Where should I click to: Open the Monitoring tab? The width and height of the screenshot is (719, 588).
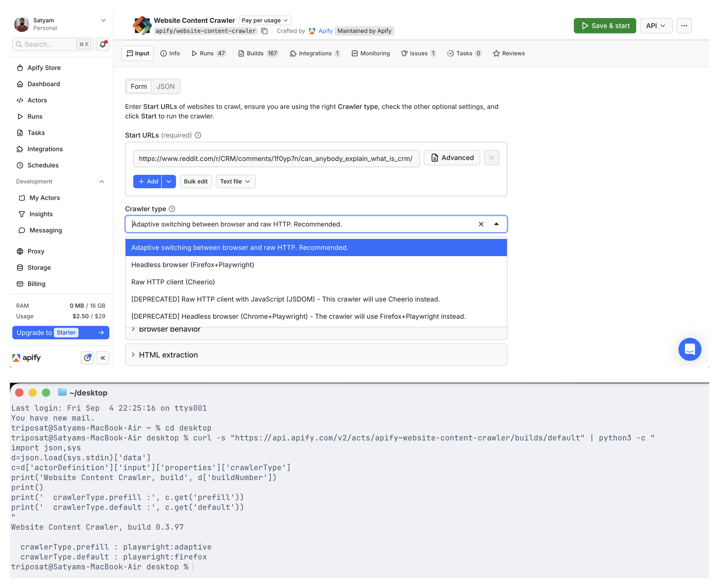coord(371,53)
